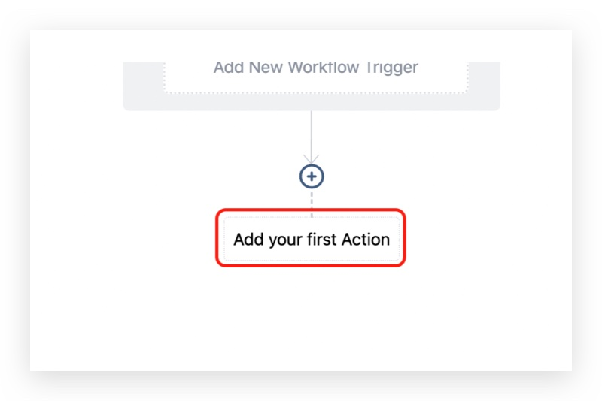
Task: Click the dotted-border trigger placeholder
Action: 316,77
